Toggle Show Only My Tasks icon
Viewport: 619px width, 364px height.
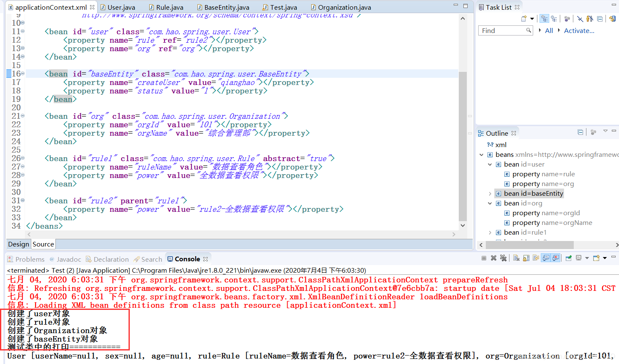click(x=590, y=19)
